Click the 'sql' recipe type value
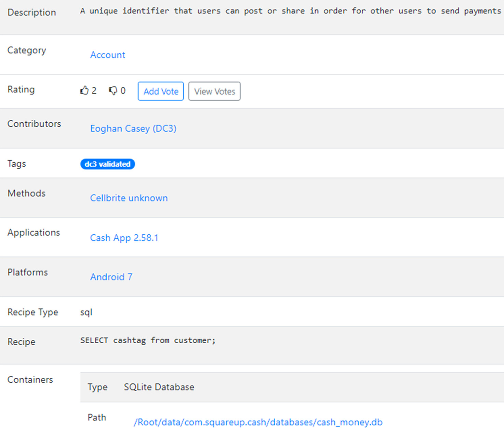Viewport: 504px width, 428px height. click(x=86, y=312)
